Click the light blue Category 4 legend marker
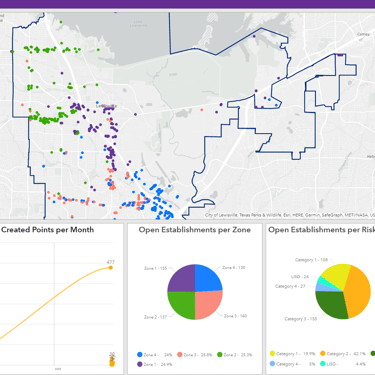The height and width of the screenshot is (375, 375). 272,364
